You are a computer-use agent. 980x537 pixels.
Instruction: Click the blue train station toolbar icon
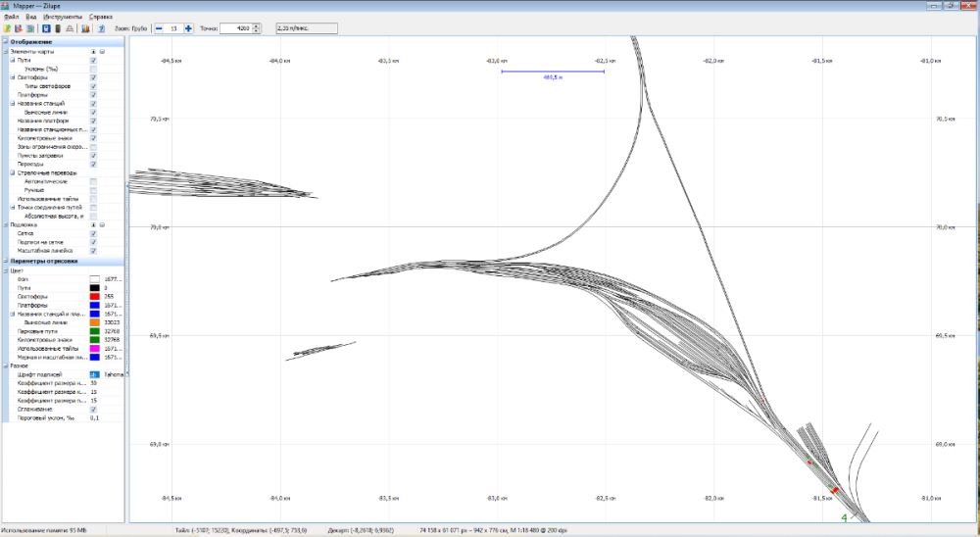click(45, 28)
